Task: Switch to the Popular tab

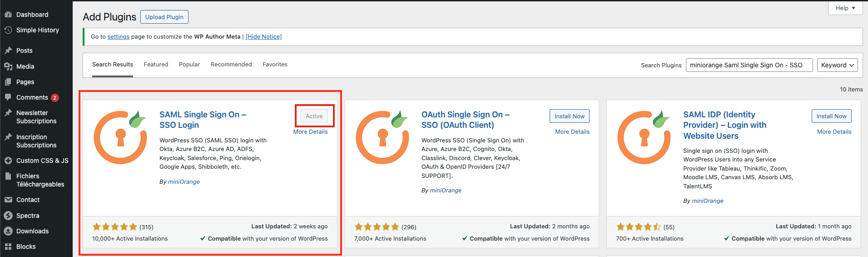Action: point(189,65)
